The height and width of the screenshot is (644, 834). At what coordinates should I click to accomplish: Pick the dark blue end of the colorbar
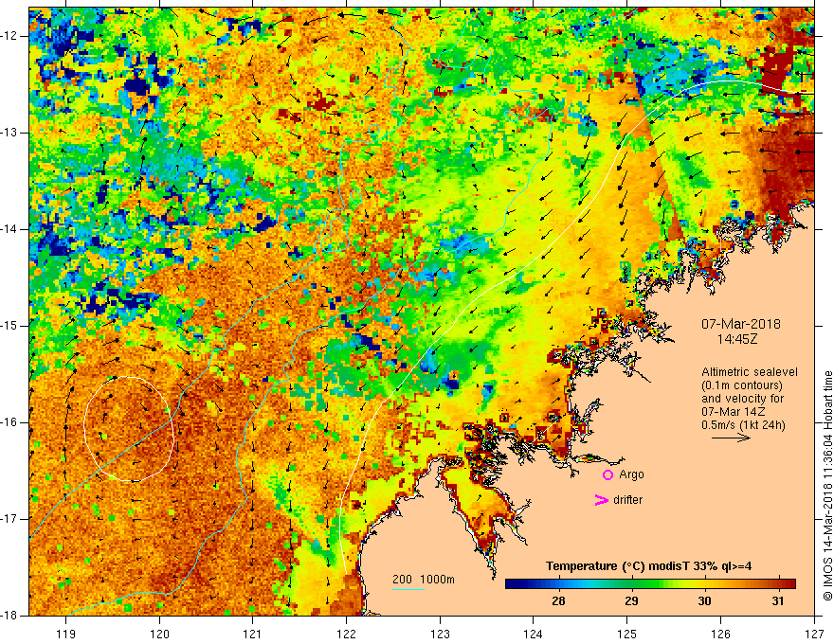point(512,583)
